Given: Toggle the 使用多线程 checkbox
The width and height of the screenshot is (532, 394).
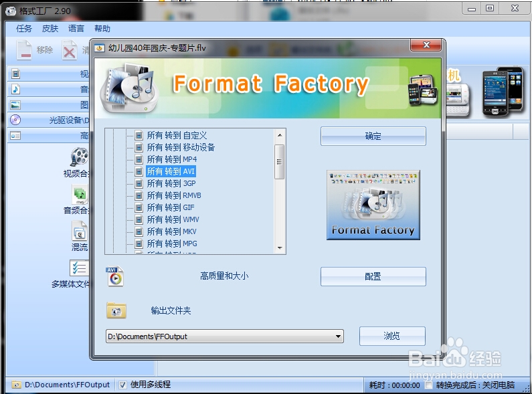Looking at the screenshot, I should [x=122, y=385].
